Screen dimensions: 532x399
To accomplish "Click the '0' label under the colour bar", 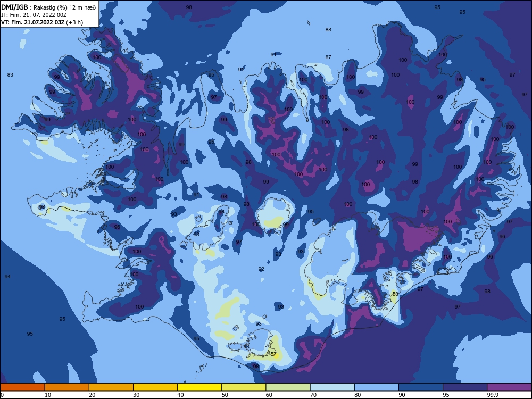I will click(2, 395).
